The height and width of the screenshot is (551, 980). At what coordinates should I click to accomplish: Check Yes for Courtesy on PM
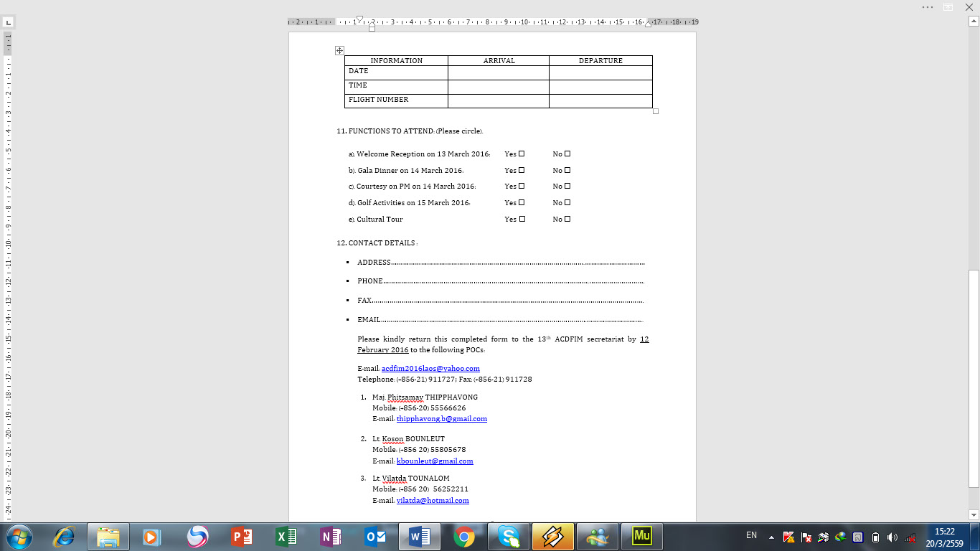(x=522, y=186)
